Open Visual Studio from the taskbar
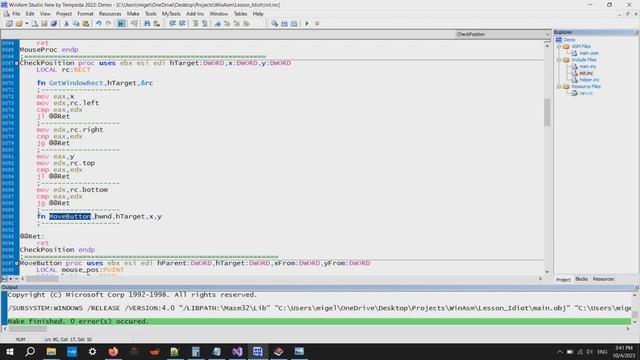The width and height of the screenshot is (640, 360). [237, 351]
